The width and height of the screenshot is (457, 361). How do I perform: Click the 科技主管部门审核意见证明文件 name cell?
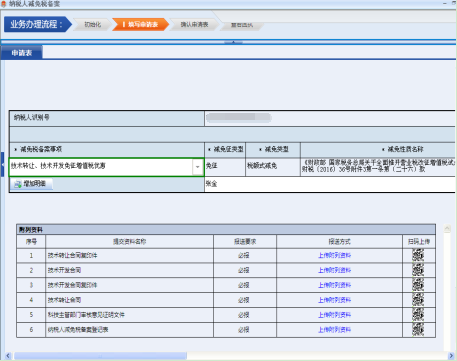click(129, 315)
